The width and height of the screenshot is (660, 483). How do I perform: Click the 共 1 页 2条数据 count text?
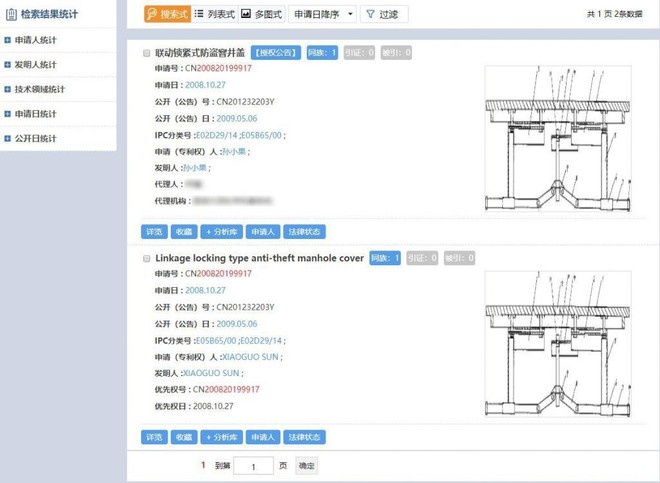(x=615, y=14)
